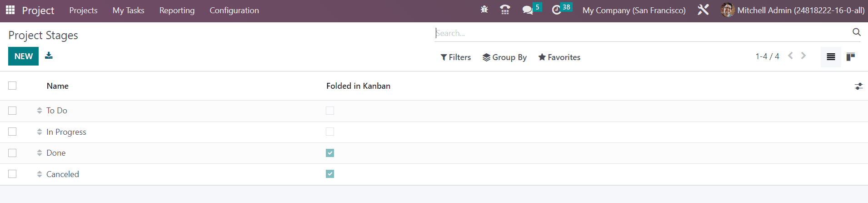
Task: Open the Configuration menu
Action: click(234, 10)
